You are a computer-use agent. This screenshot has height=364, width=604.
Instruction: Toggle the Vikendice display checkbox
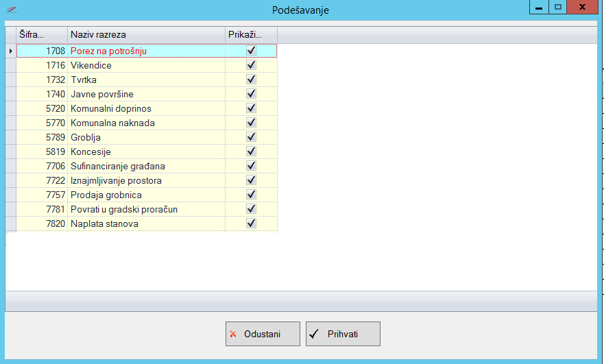251,65
